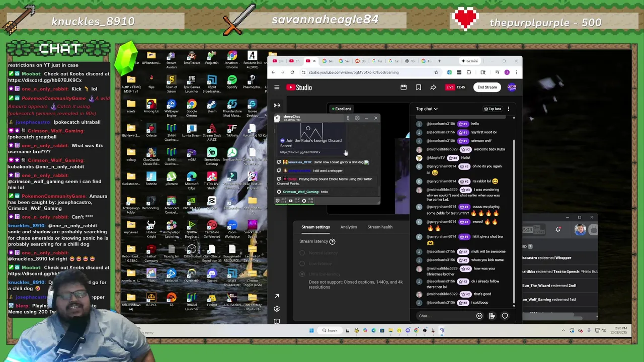Open Studio sidebar settings gear

[x=277, y=309]
